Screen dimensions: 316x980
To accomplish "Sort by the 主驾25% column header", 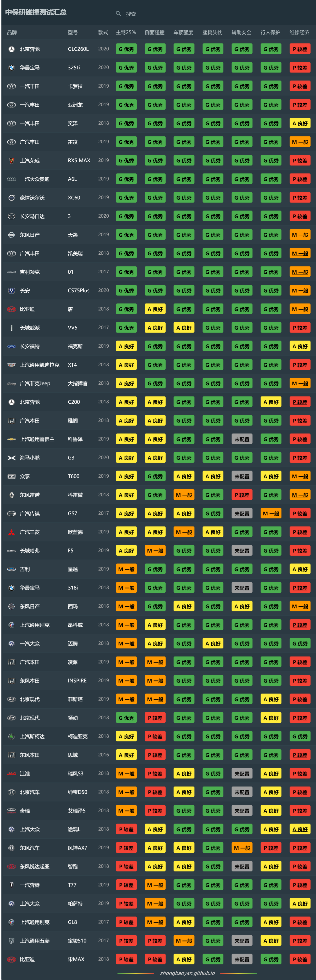I will click(126, 32).
